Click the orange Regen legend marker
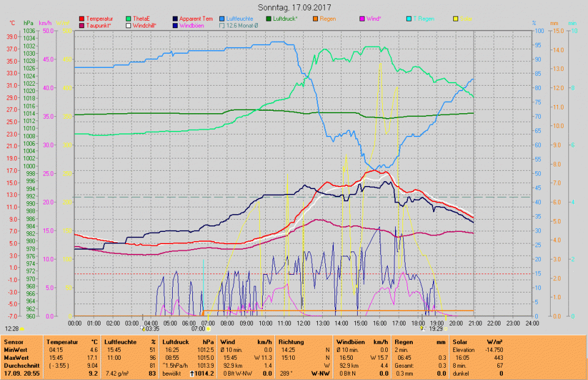 (x=315, y=19)
